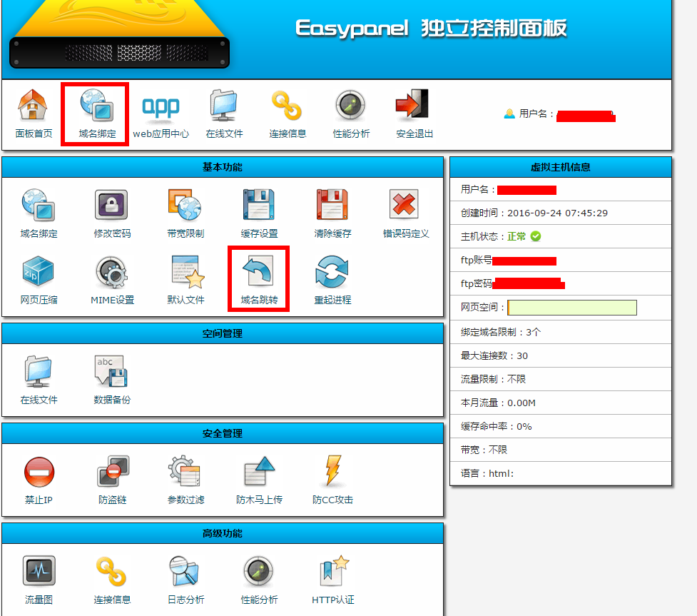This screenshot has height=616, width=697.
Task: Click the 高级功能 section header
Action: [223, 533]
